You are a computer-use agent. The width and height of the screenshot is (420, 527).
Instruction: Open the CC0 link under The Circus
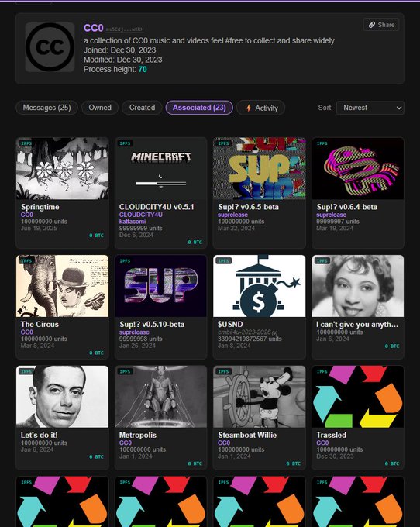(27, 332)
